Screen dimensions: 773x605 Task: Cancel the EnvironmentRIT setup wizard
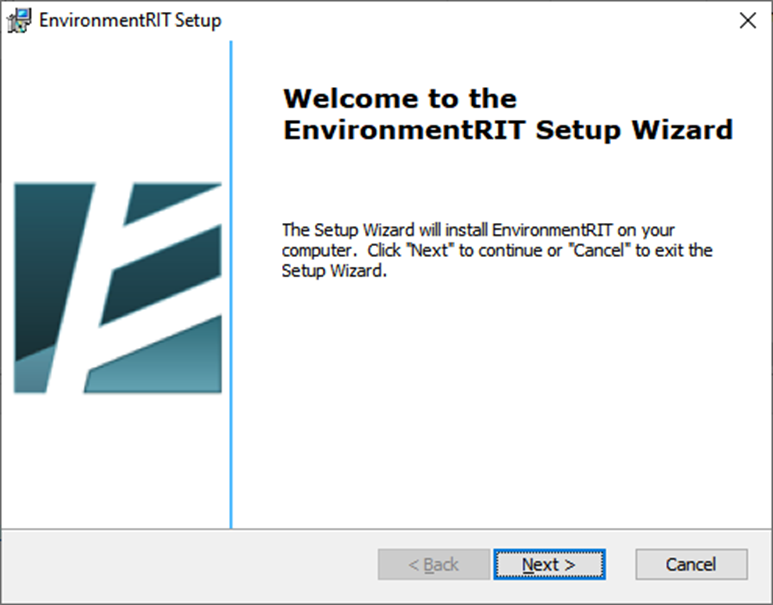pyautogui.click(x=691, y=564)
